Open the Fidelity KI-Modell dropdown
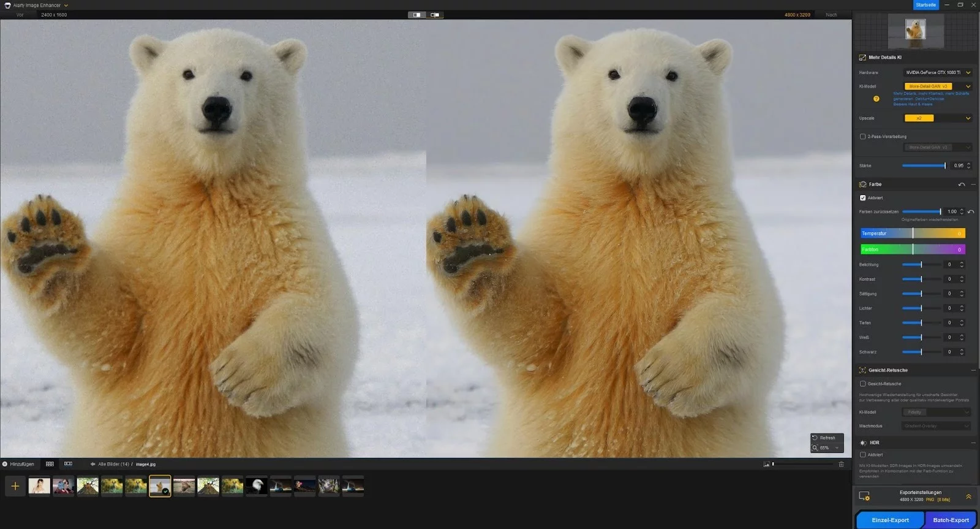Screen dimensions: 980x529 (x=937, y=412)
